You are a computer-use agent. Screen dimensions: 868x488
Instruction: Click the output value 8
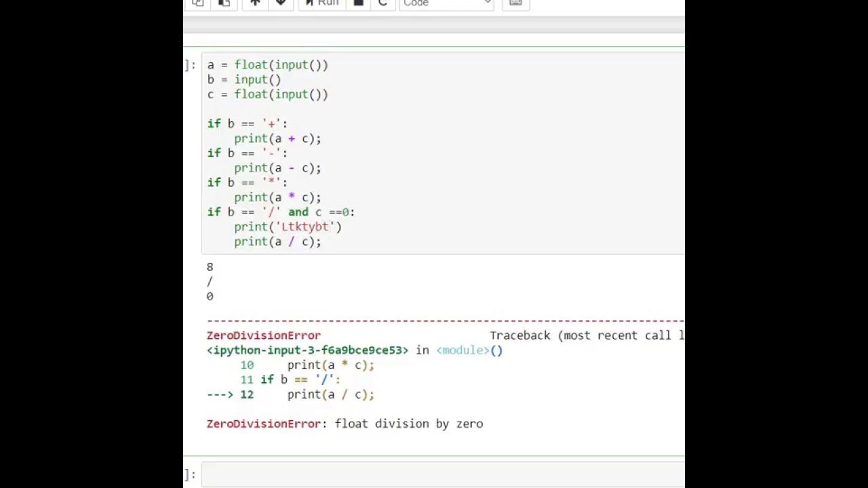pyautogui.click(x=210, y=267)
